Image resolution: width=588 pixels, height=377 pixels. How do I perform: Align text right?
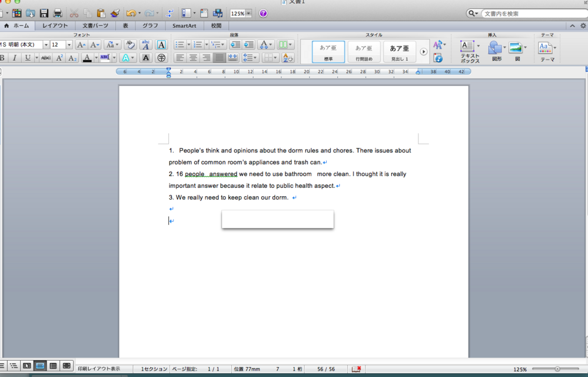206,58
